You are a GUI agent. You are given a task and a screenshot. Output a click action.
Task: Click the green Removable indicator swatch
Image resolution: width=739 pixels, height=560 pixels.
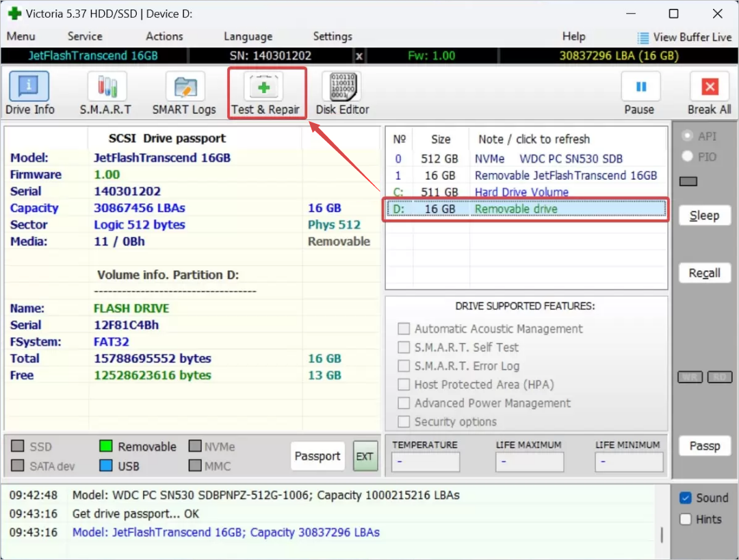pos(106,446)
